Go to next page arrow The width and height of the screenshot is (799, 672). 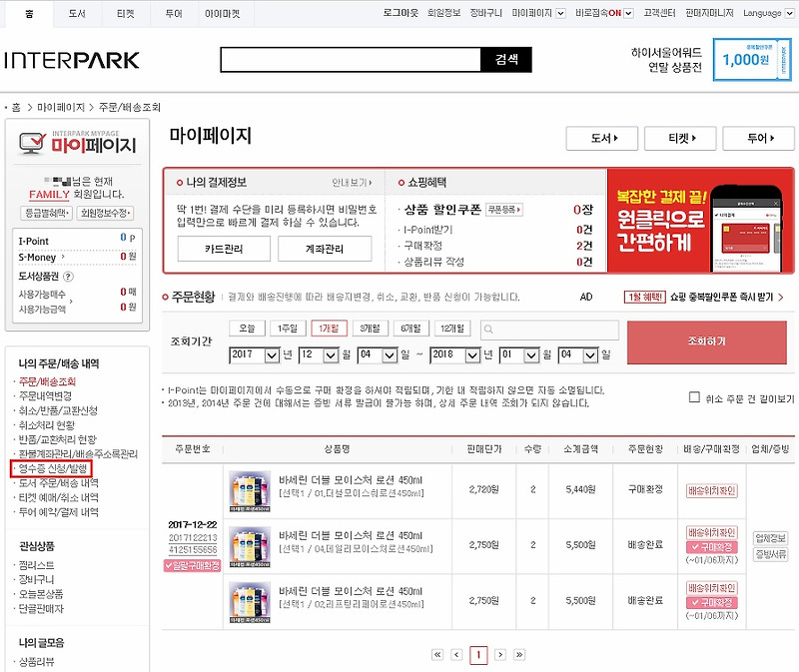pyautogui.click(x=500, y=655)
